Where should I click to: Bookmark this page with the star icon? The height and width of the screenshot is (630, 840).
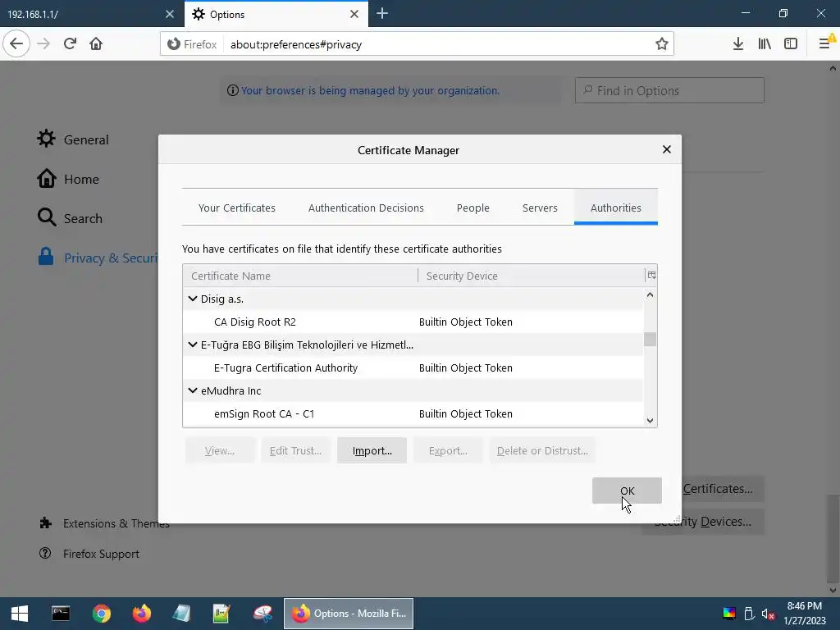tap(662, 44)
